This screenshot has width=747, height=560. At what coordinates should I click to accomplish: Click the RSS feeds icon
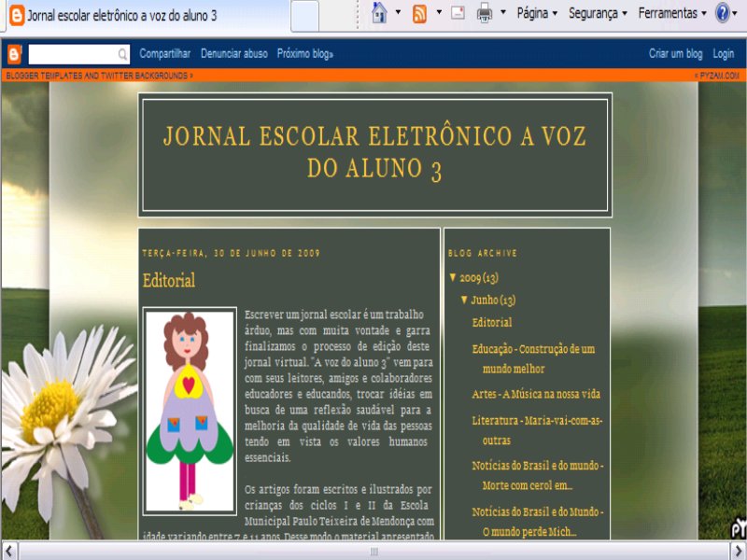click(x=419, y=13)
